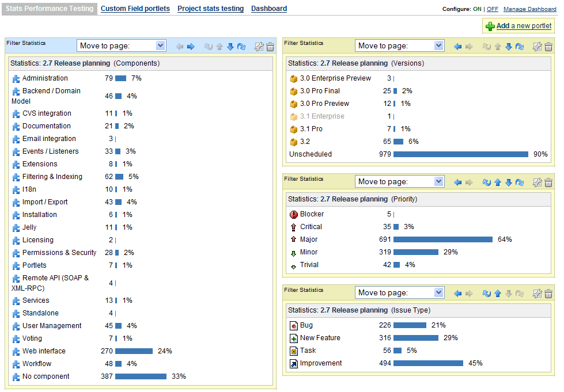Viewport: 564px width, 392px height.
Task: Open the Components portlet's Move to page dropdown
Action: coord(121,45)
